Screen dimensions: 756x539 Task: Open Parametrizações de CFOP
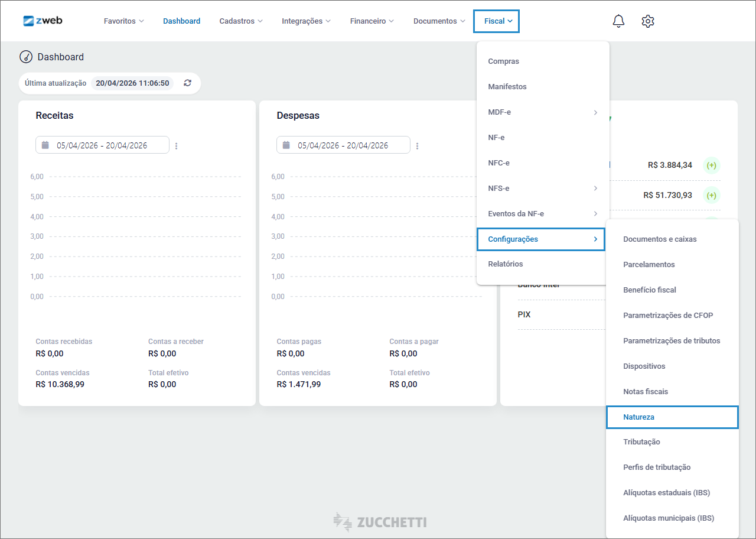point(668,316)
